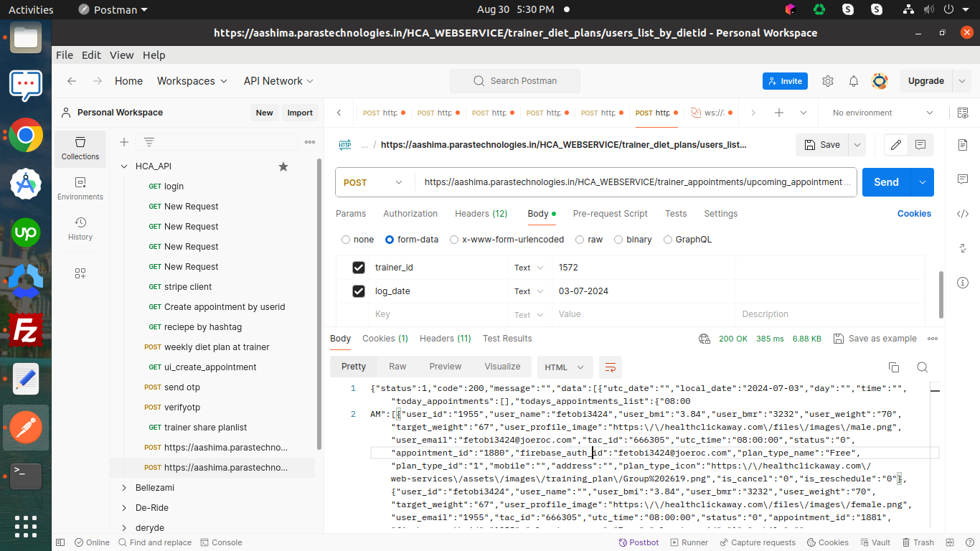Open the settings gear icon
Image resolution: width=980 pixels, height=551 pixels.
[x=828, y=81]
